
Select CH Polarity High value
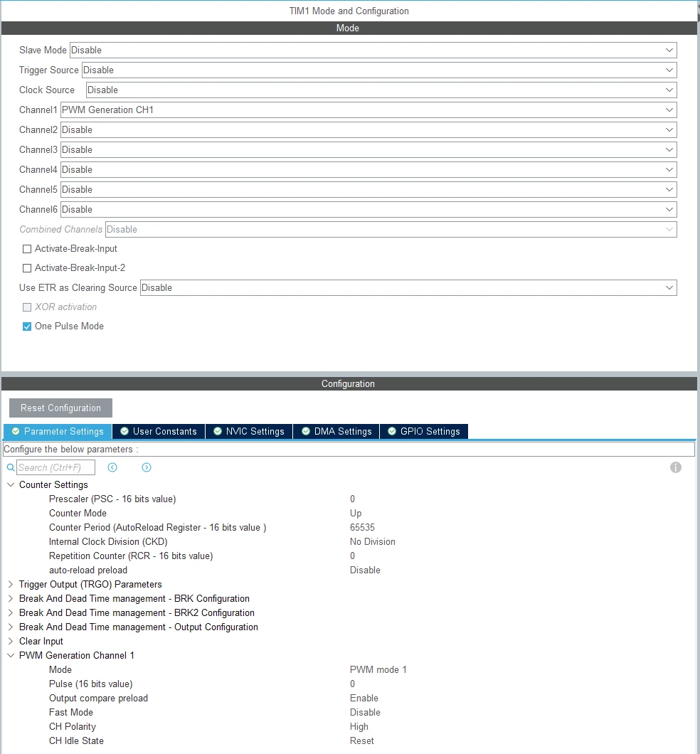(x=359, y=726)
